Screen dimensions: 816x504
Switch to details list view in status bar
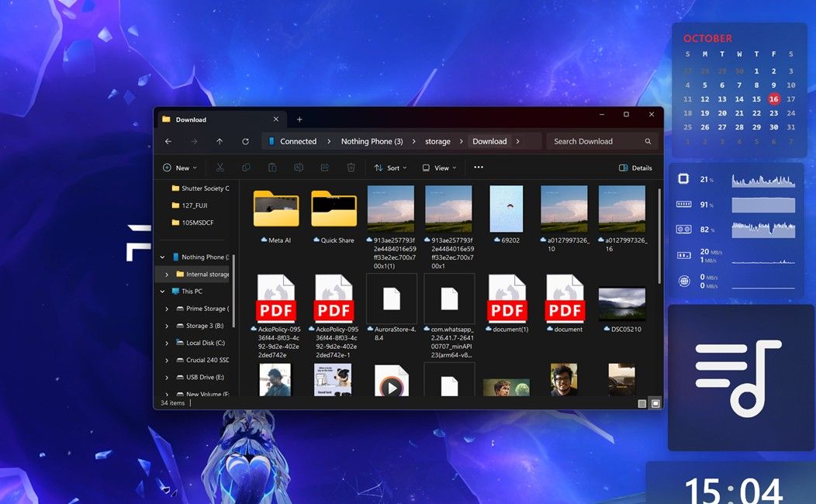click(x=642, y=404)
